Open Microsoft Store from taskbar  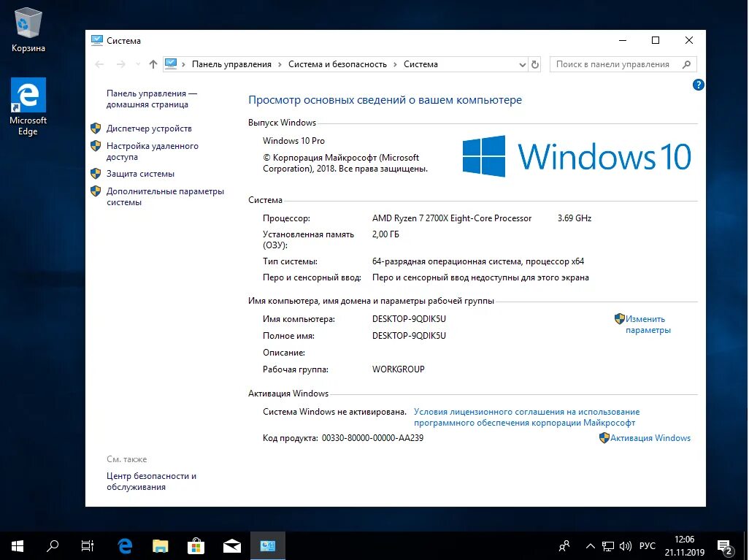coord(196,545)
